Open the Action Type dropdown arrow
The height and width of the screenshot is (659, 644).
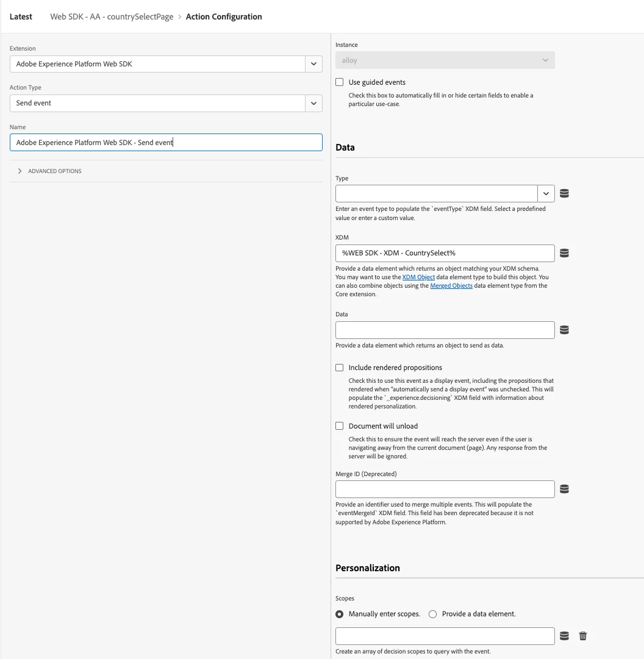[x=313, y=104]
